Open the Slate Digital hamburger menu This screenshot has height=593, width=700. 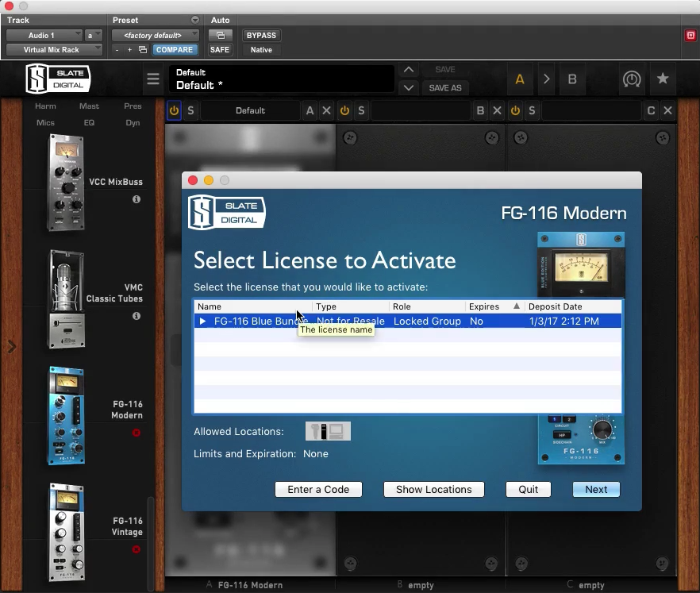(x=153, y=79)
